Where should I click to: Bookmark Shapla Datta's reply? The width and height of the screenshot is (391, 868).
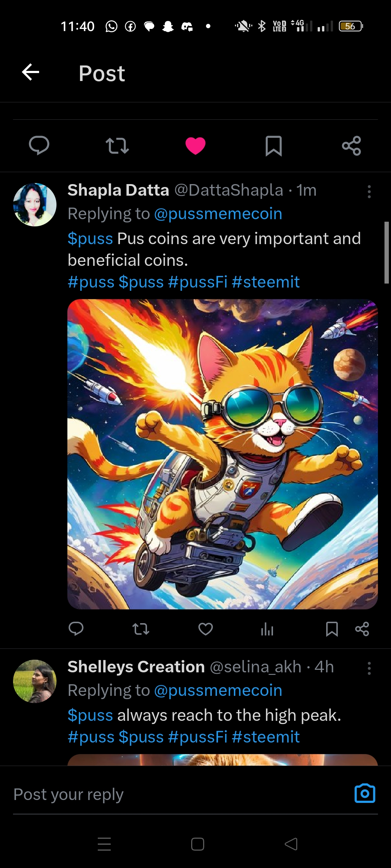coord(332,629)
